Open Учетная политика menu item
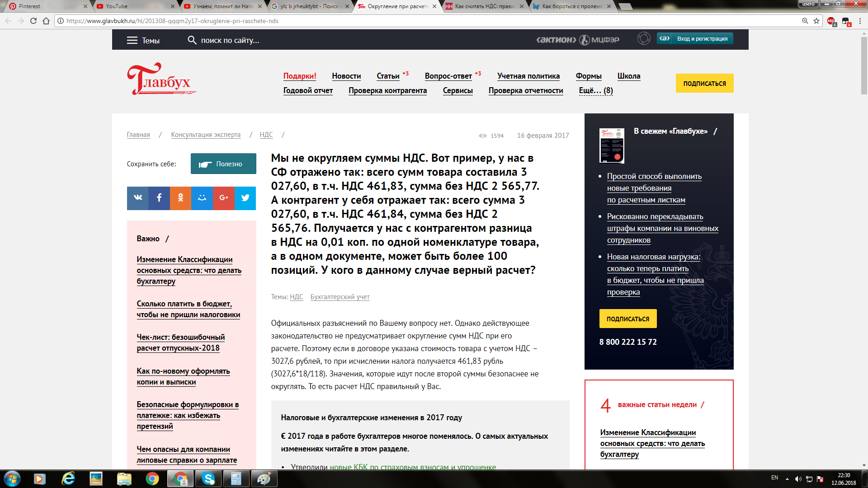This screenshot has height=488, width=868. 528,76
